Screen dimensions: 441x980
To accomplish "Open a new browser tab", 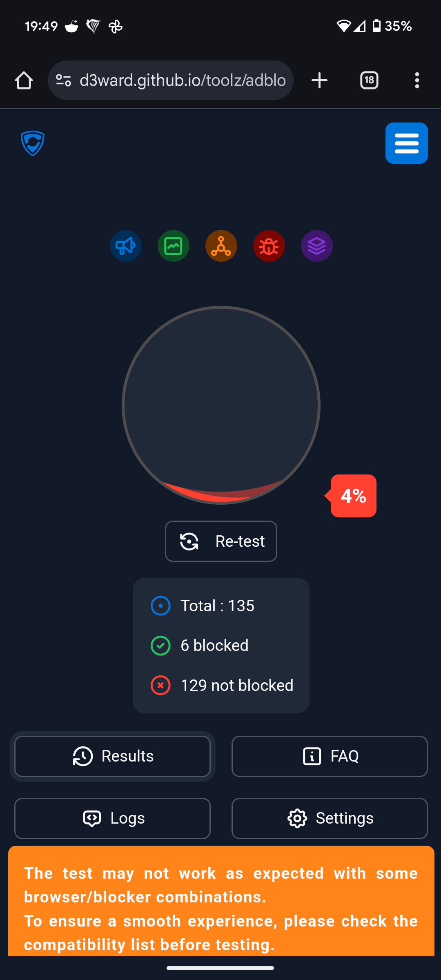I will pos(319,80).
